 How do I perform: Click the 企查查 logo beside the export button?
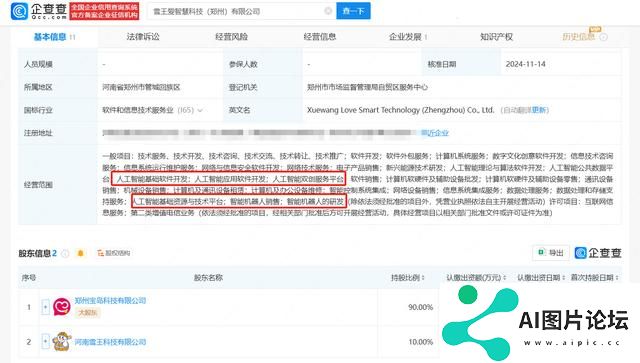pos(598,253)
